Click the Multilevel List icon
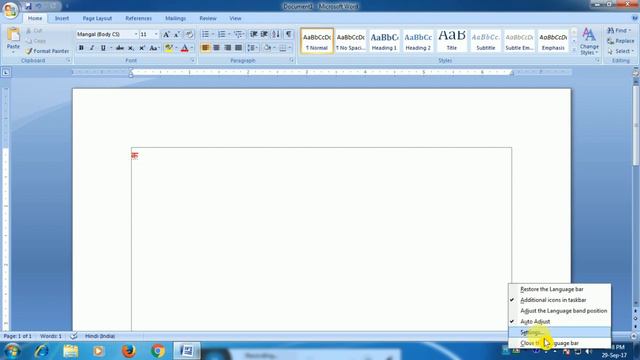 pyautogui.click(x=238, y=34)
